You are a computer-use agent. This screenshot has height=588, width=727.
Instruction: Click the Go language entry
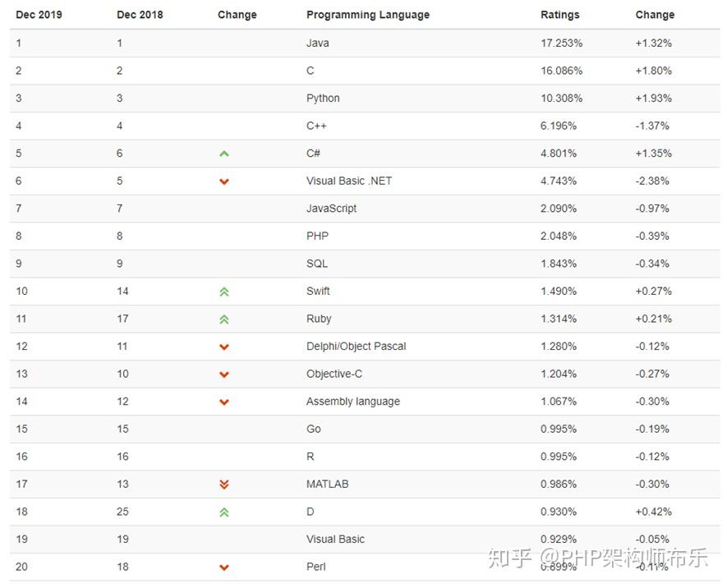coord(313,429)
